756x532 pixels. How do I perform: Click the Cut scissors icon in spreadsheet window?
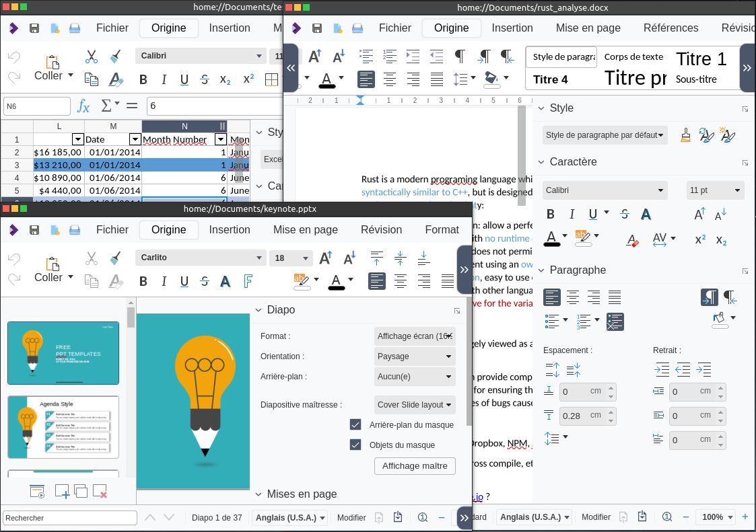point(91,56)
